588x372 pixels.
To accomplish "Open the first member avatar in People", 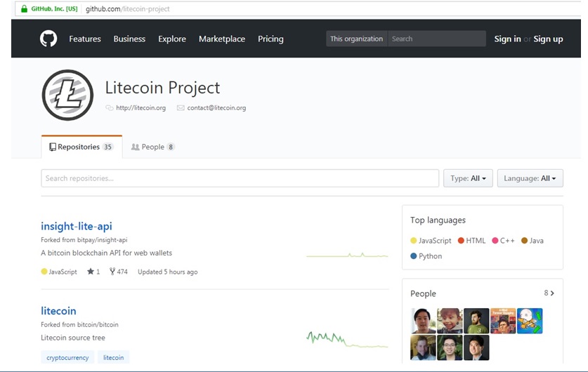I will tap(423, 321).
